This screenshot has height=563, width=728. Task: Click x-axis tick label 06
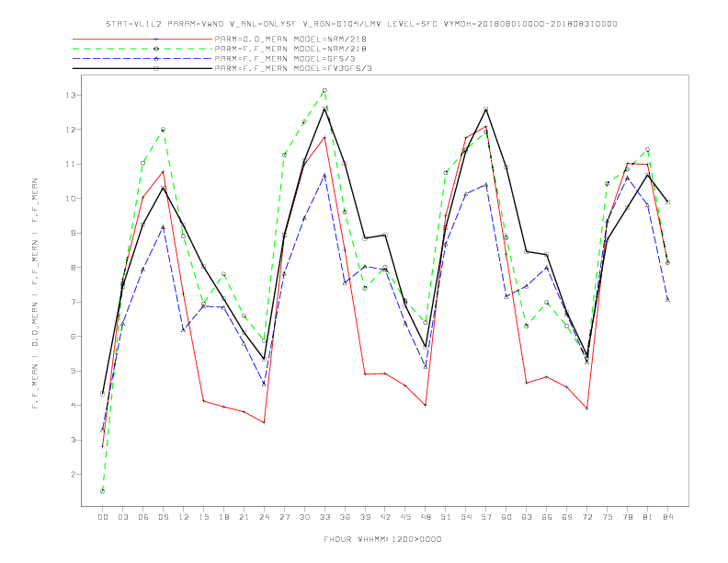143,517
